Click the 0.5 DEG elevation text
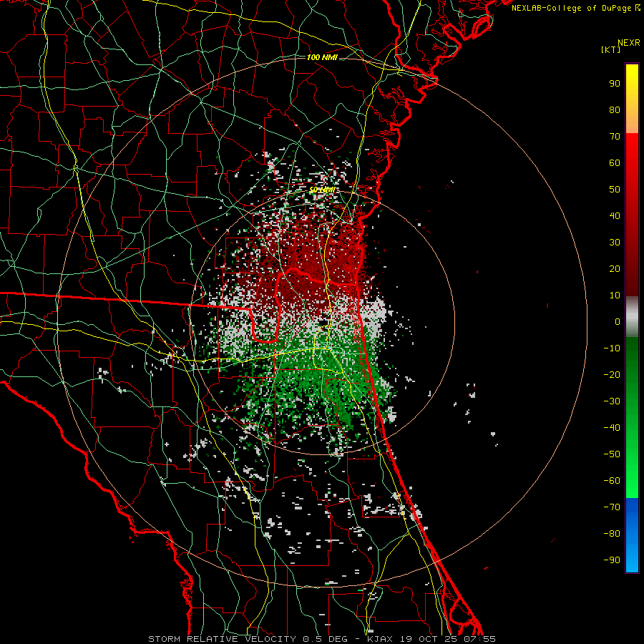The width and height of the screenshot is (644, 644). [x=326, y=639]
